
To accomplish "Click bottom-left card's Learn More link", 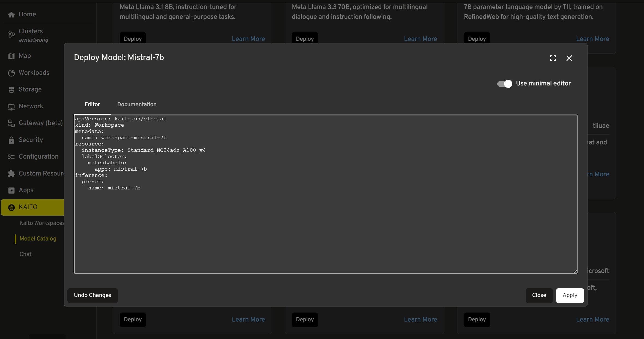I will point(248,320).
